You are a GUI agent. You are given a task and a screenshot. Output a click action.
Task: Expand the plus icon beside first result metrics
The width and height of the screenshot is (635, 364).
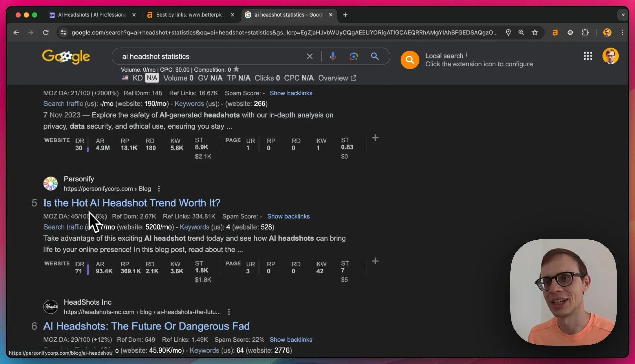click(x=375, y=138)
